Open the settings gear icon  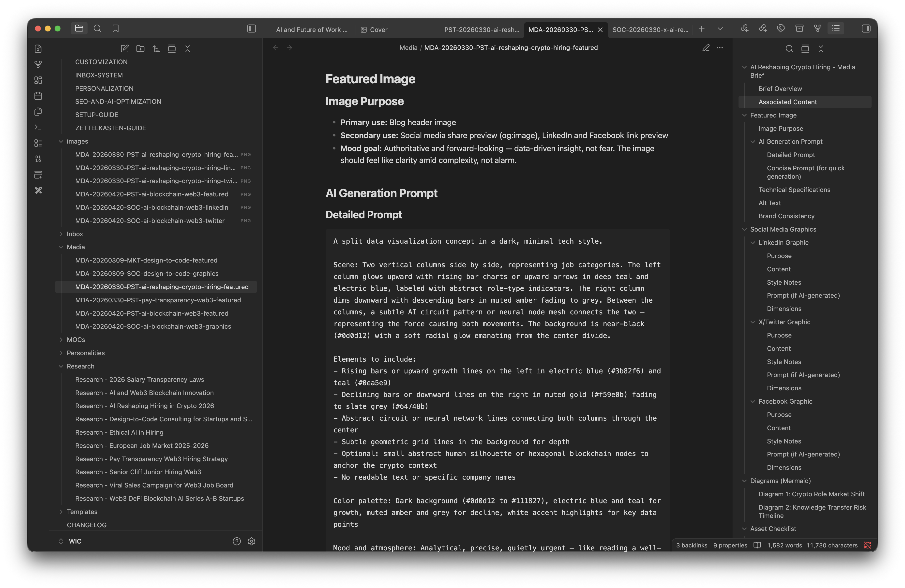coord(251,541)
